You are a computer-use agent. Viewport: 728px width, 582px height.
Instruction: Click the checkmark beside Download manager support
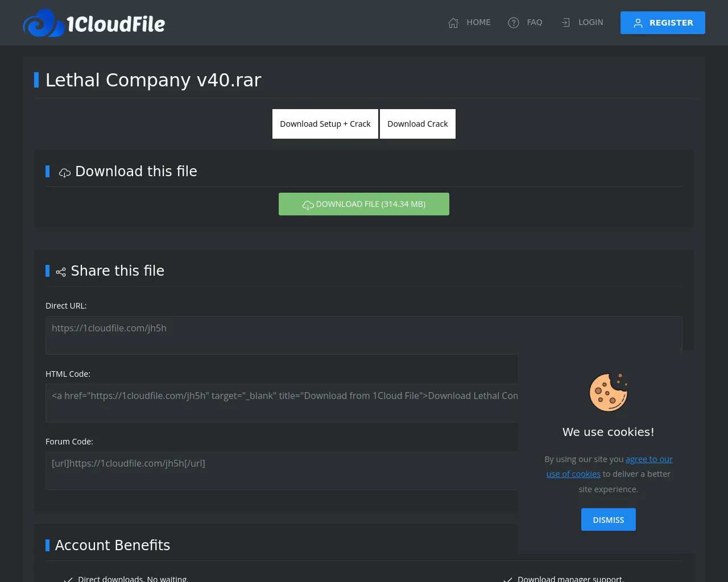pyautogui.click(x=508, y=579)
